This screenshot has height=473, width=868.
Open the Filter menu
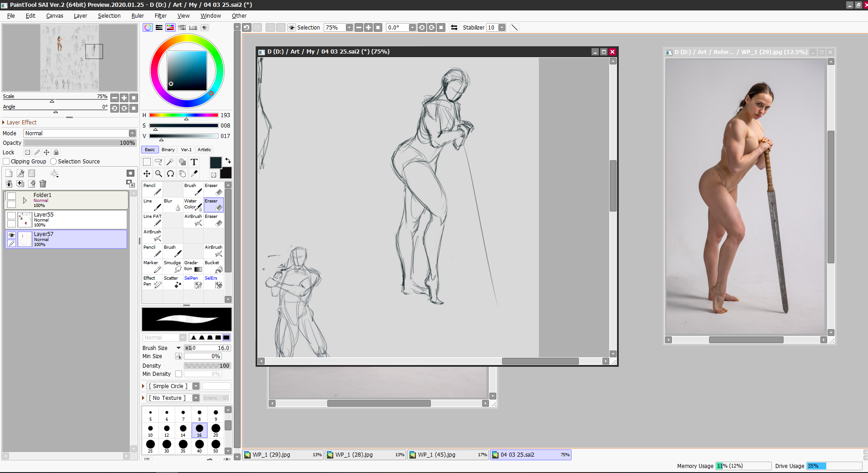click(x=161, y=16)
